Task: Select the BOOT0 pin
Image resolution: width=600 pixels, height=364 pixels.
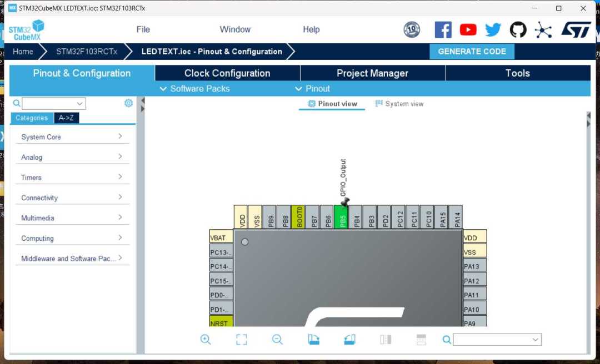Action: (x=298, y=217)
